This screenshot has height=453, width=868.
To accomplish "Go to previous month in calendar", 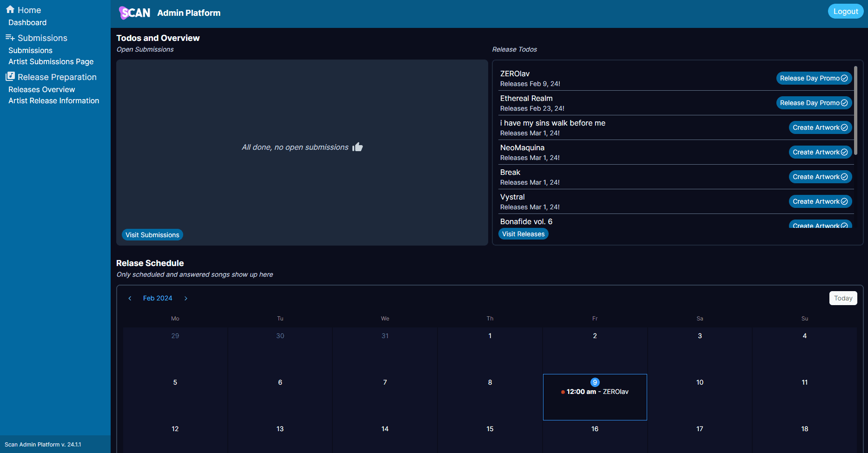I will pos(130,298).
